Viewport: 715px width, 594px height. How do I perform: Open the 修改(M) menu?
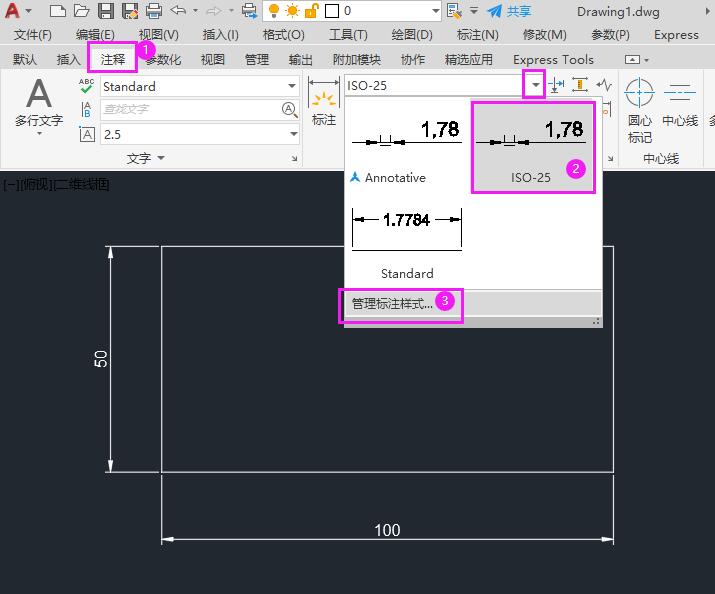click(544, 35)
